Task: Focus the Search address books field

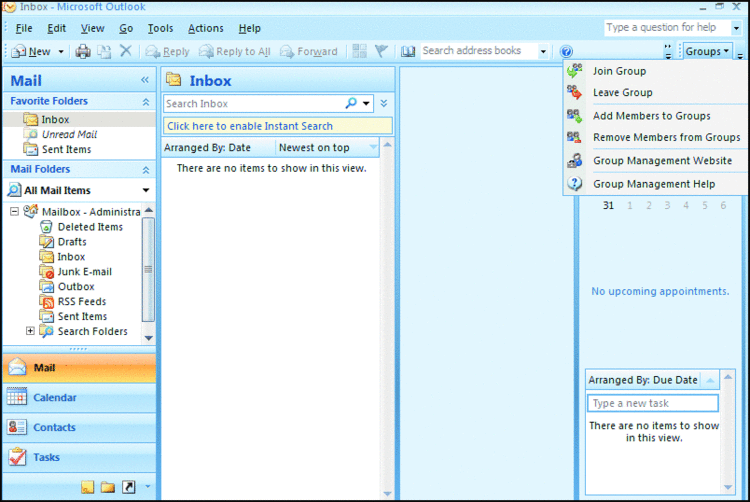Action: 479,51
